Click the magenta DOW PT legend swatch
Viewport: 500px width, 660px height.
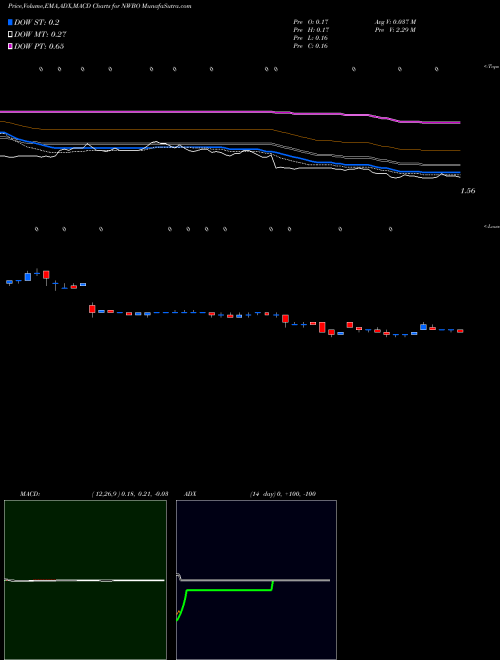[x=11, y=46]
